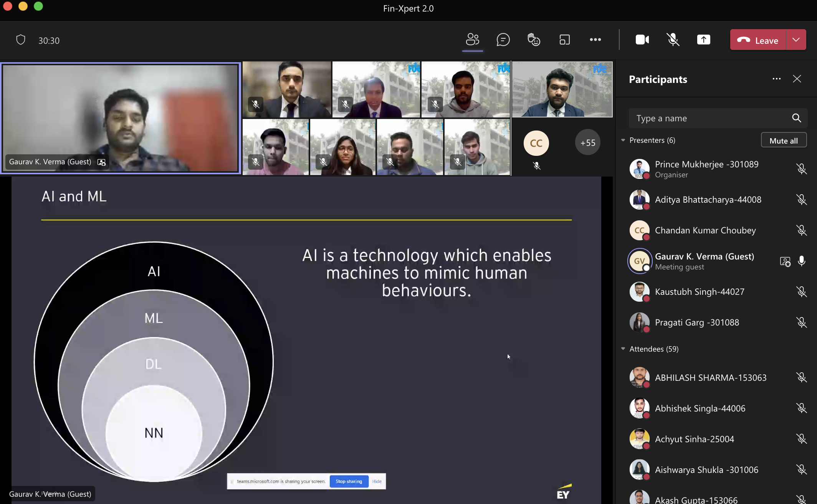This screenshot has height=504, width=817.
Task: Click the CC avatar tile in video gallery
Action: 536,143
